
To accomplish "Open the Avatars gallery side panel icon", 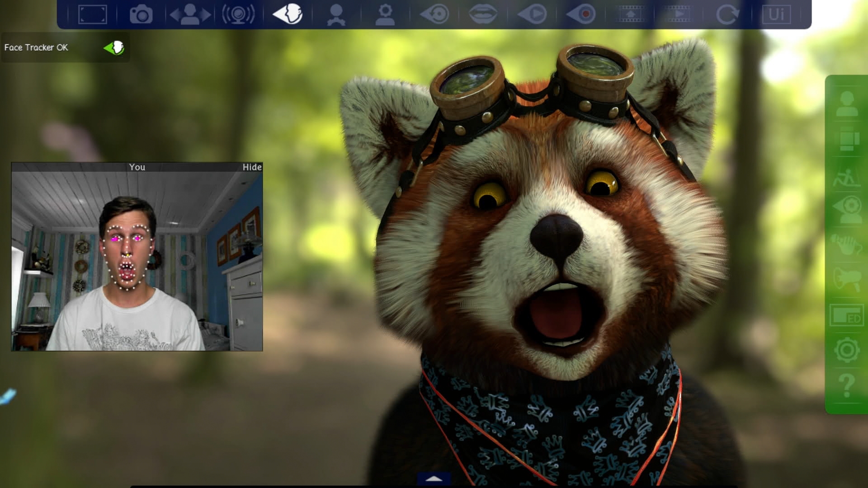I will pyautogui.click(x=847, y=103).
